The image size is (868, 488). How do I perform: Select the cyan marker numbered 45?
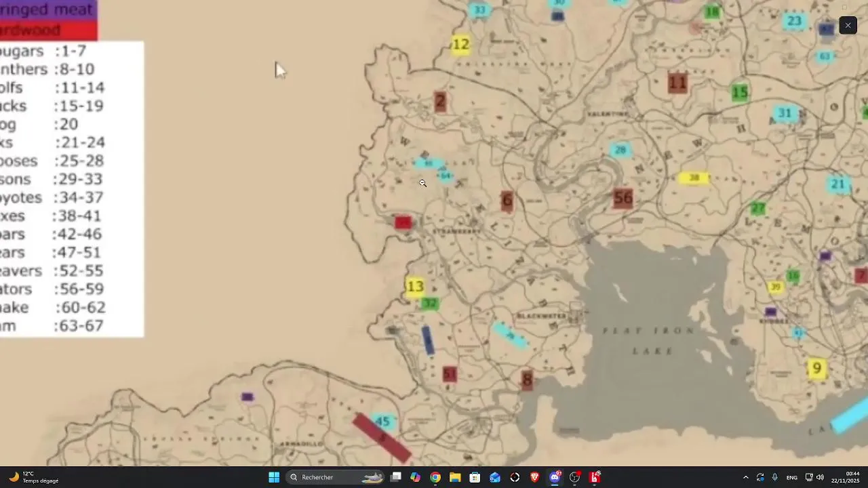(x=382, y=422)
